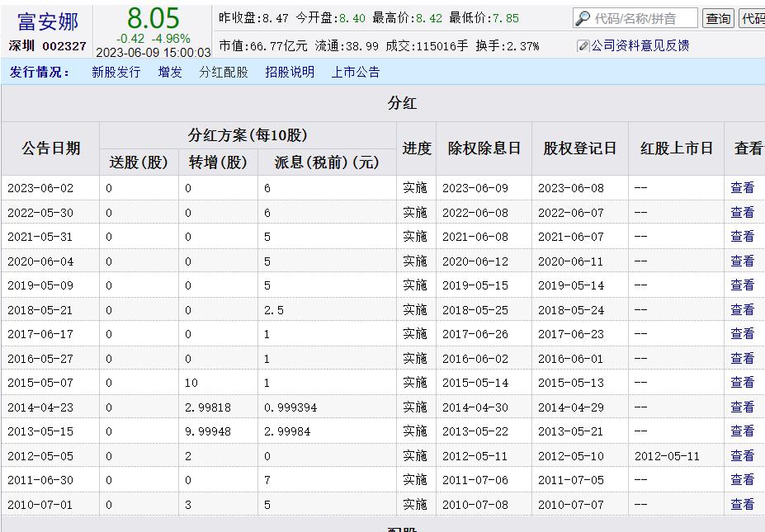The width and height of the screenshot is (765, 532).
Task: Click 查看 for the 2023-06-02 dividend row
Action: click(742, 188)
